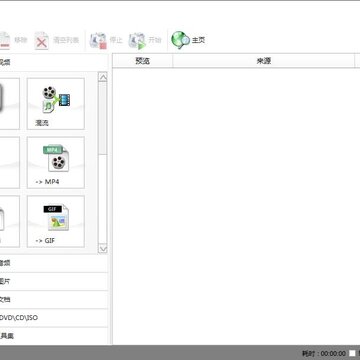Click the 停止 text label
This screenshot has height=360, width=360.
[116, 41]
